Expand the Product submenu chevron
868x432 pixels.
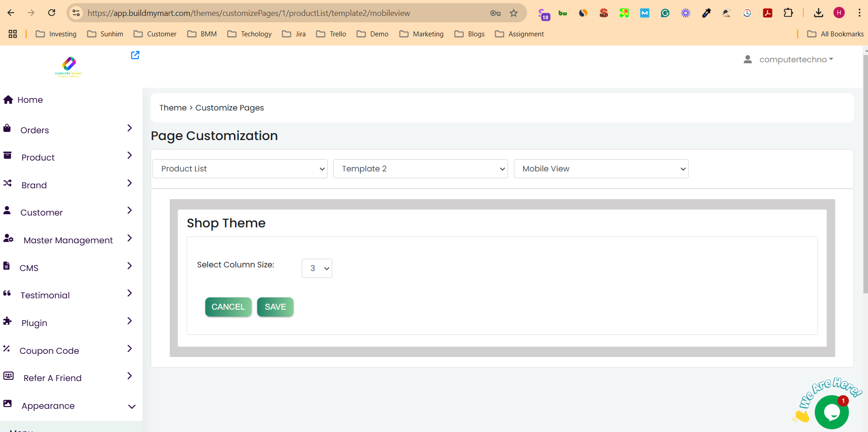click(130, 156)
